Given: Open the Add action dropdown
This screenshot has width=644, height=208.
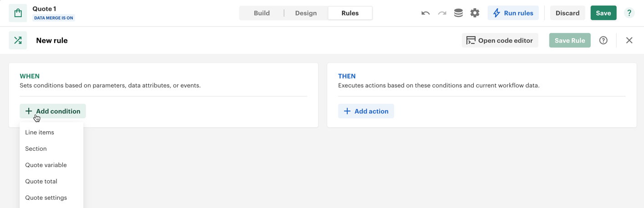Looking at the screenshot, I should 366,111.
